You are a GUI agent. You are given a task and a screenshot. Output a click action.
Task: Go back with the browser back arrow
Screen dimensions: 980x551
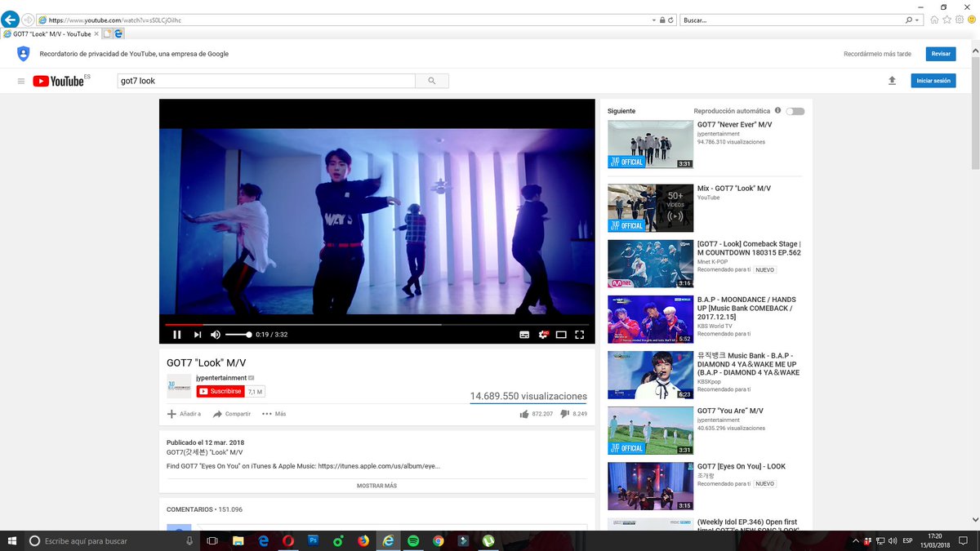pos(11,20)
